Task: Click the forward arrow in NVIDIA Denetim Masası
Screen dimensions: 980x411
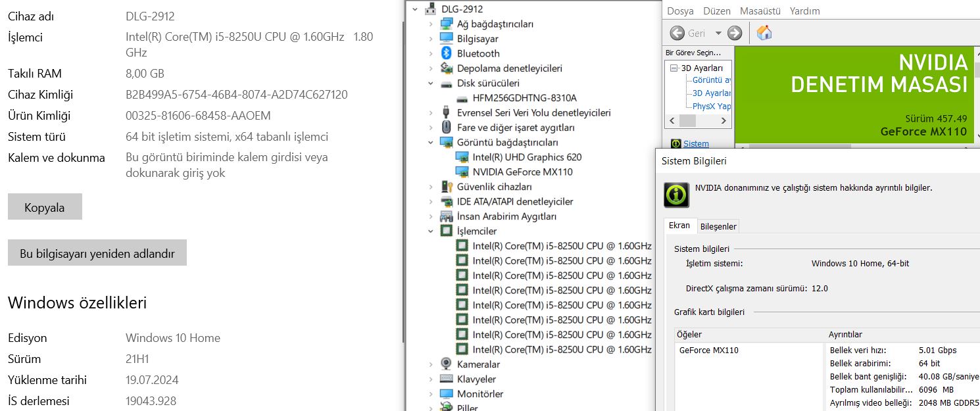Action: (x=735, y=33)
